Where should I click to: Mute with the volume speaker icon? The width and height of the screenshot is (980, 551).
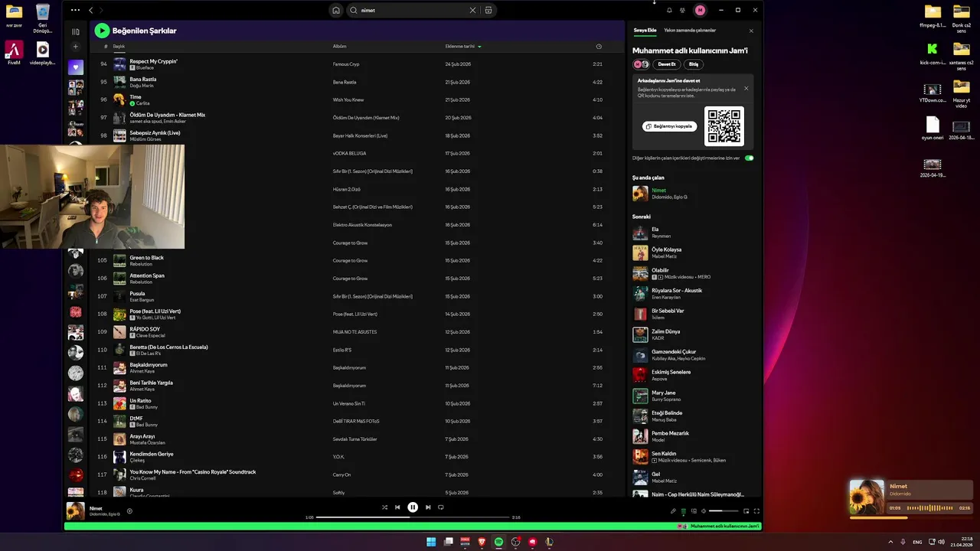(704, 511)
